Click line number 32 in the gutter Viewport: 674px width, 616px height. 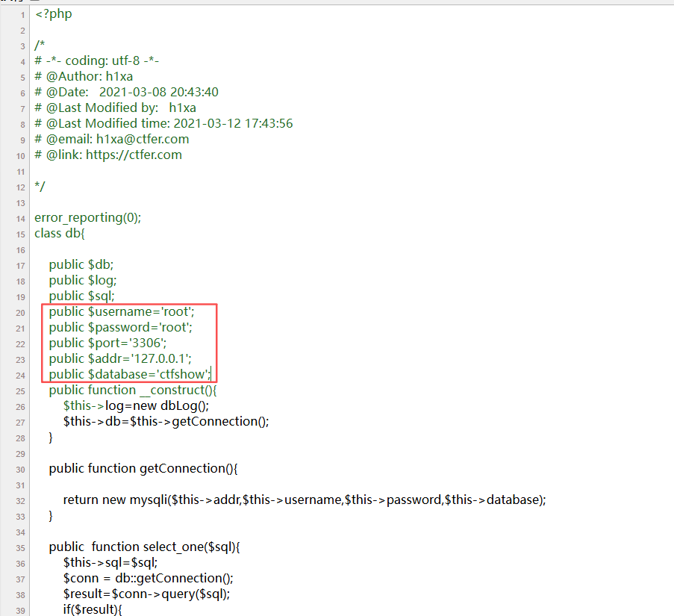[x=20, y=501]
